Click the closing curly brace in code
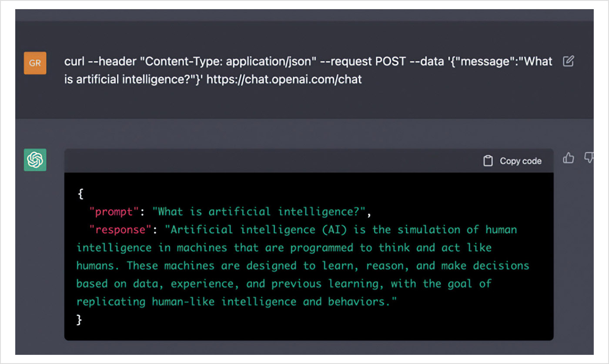Image resolution: width=609 pixels, height=364 pixels. pyautogui.click(x=79, y=320)
